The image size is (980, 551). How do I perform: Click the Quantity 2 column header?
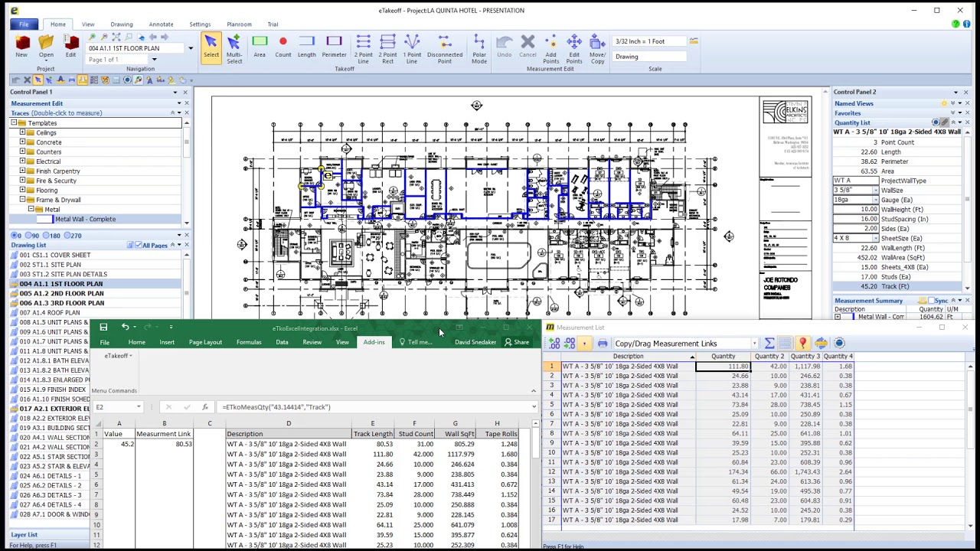click(769, 357)
